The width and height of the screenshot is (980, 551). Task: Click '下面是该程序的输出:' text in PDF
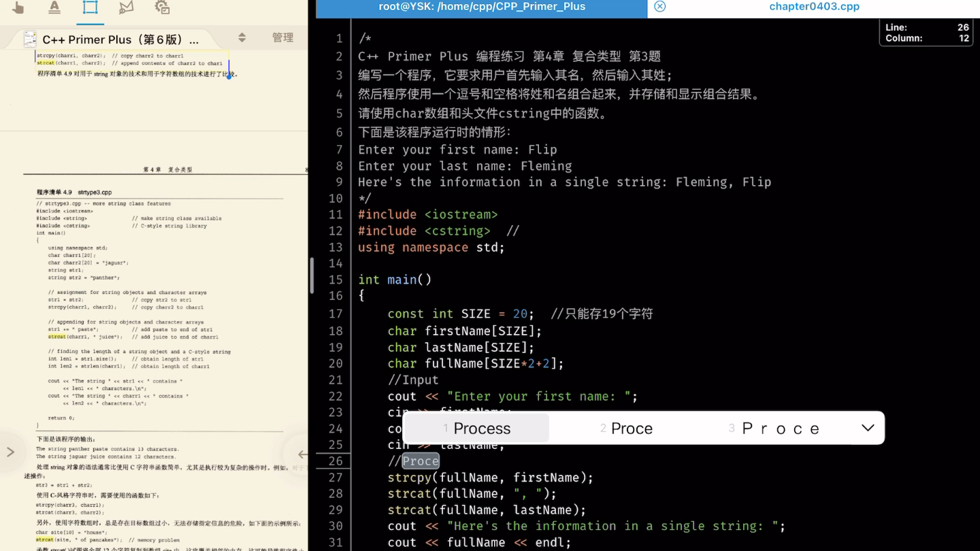67,439
